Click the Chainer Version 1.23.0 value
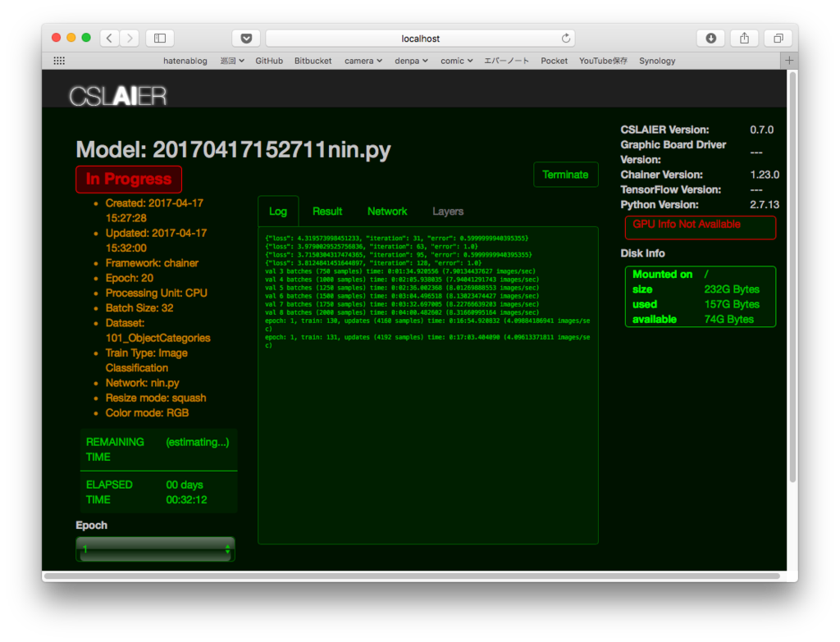 pyautogui.click(x=765, y=175)
